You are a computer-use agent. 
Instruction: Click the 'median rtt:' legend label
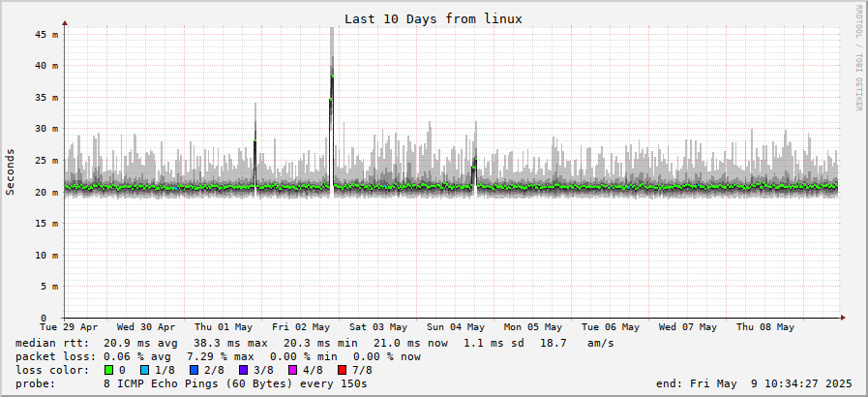52,344
